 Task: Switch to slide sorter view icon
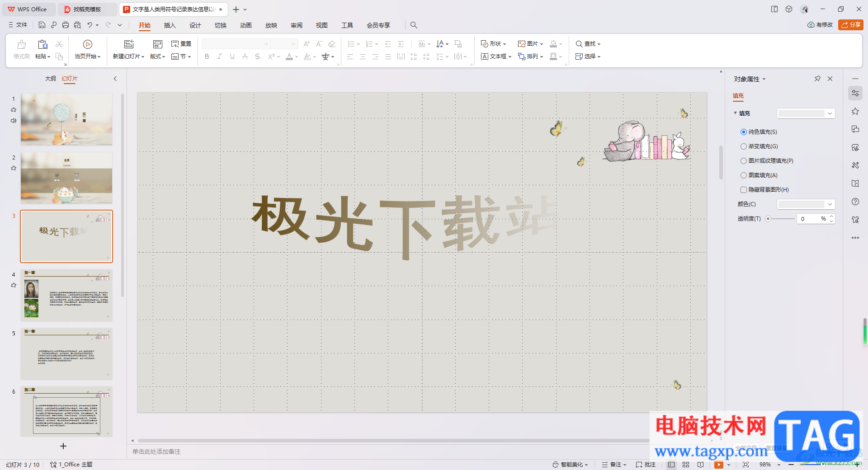point(686,465)
